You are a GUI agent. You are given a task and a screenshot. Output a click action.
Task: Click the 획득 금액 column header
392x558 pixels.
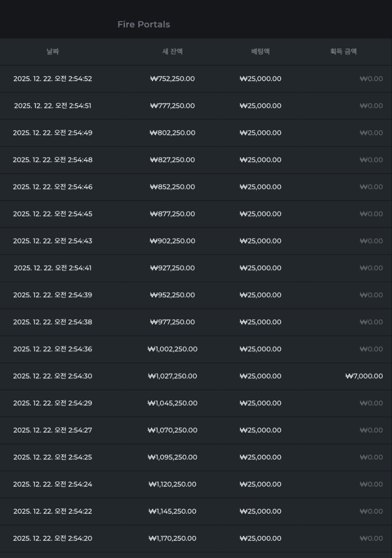tap(343, 51)
